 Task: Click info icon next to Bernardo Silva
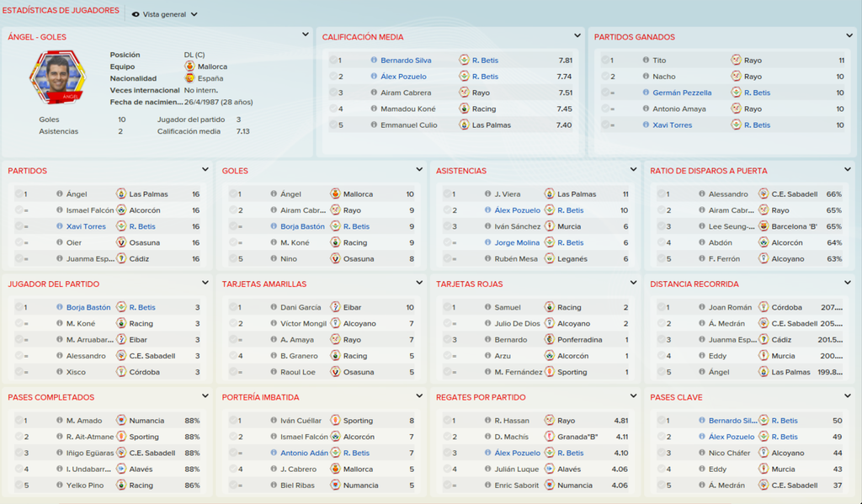(x=374, y=61)
